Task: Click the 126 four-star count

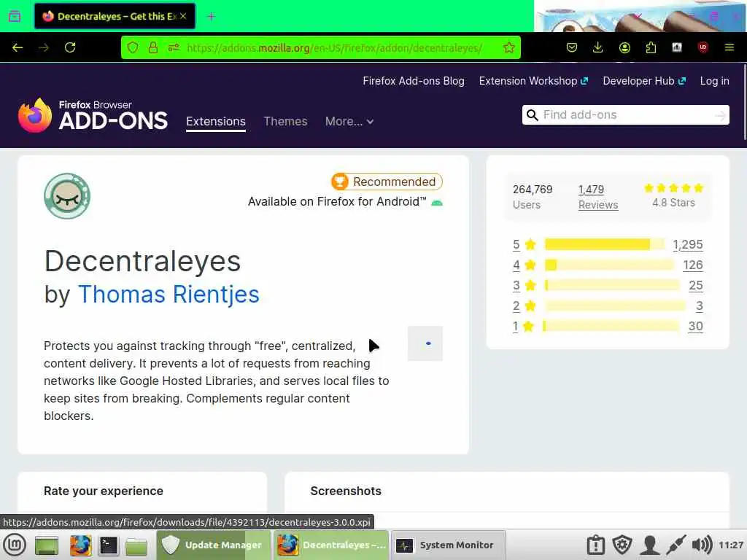Action: click(693, 265)
